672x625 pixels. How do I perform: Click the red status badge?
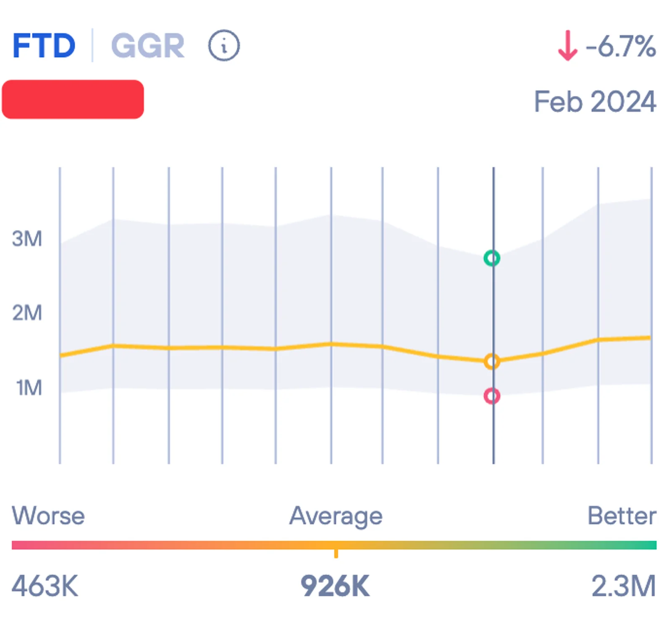pos(73,99)
